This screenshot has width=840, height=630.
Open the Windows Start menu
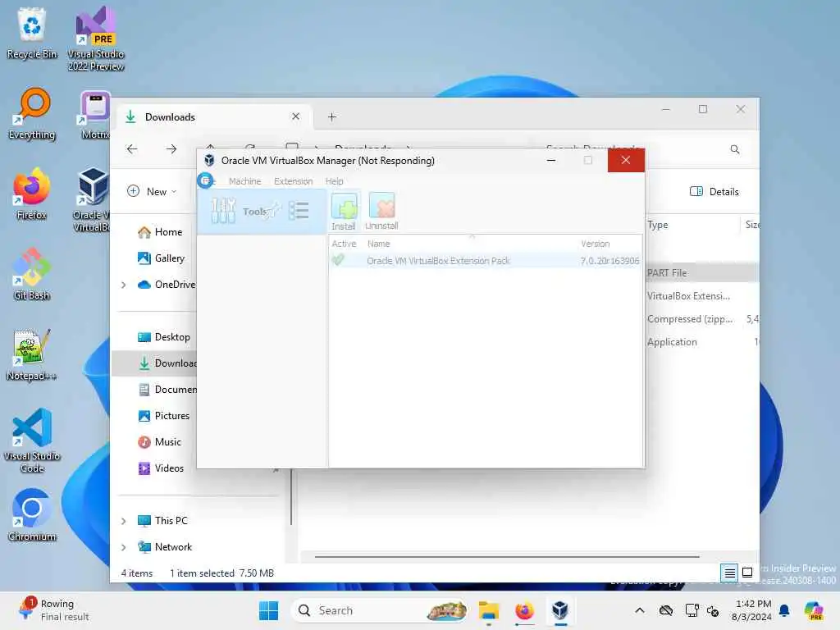pyautogui.click(x=268, y=610)
